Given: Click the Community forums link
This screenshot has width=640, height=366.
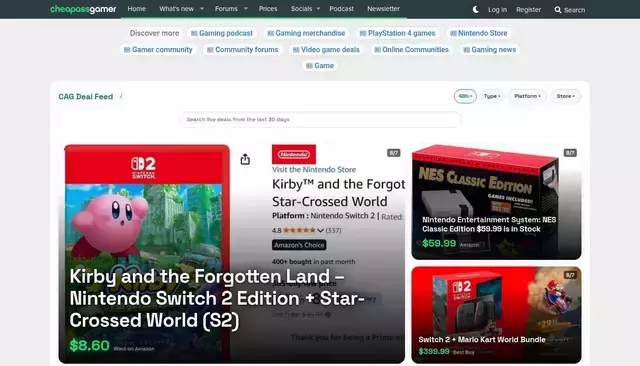Looking at the screenshot, I should (x=242, y=50).
